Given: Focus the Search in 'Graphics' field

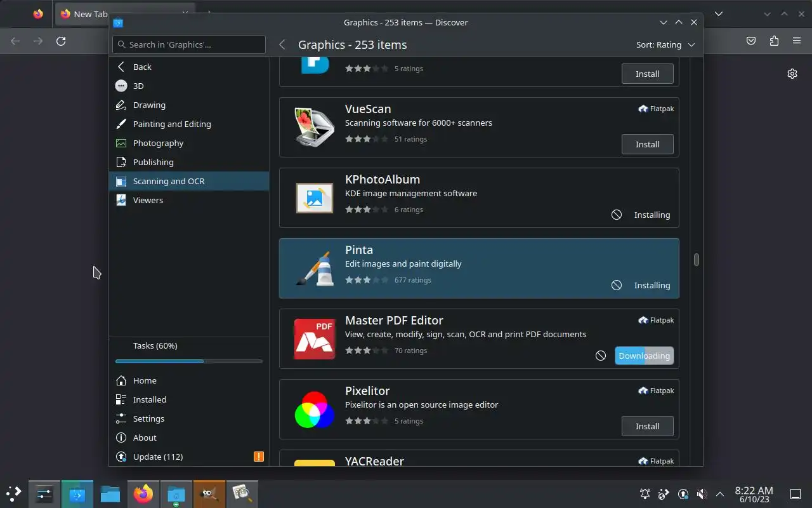Looking at the screenshot, I should click(x=189, y=44).
